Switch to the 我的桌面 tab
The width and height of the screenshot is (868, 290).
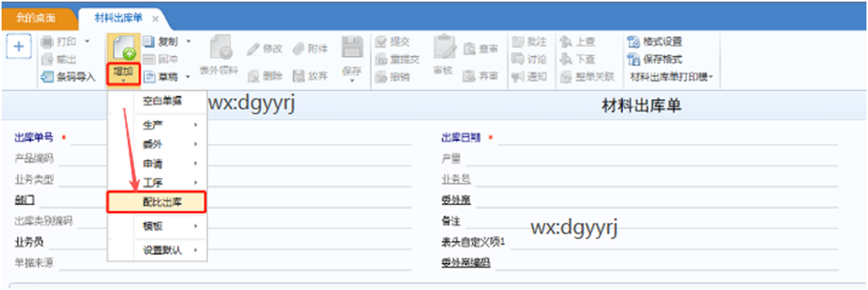(36, 18)
